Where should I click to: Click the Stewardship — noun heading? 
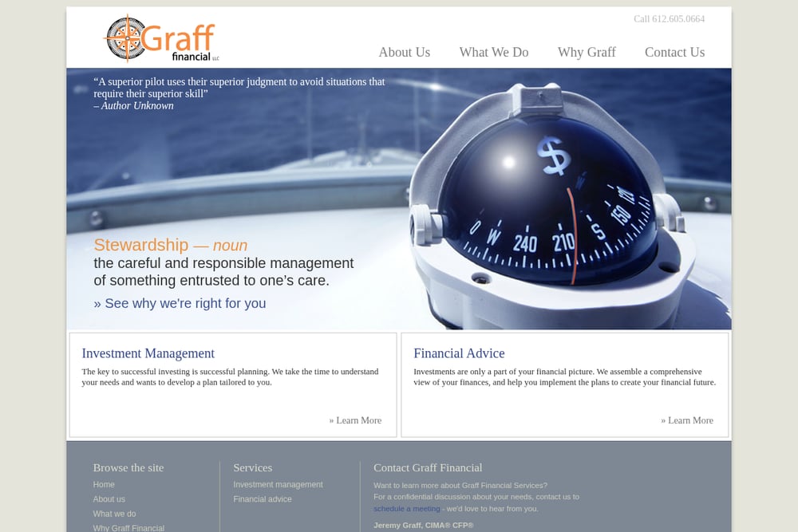[171, 245]
